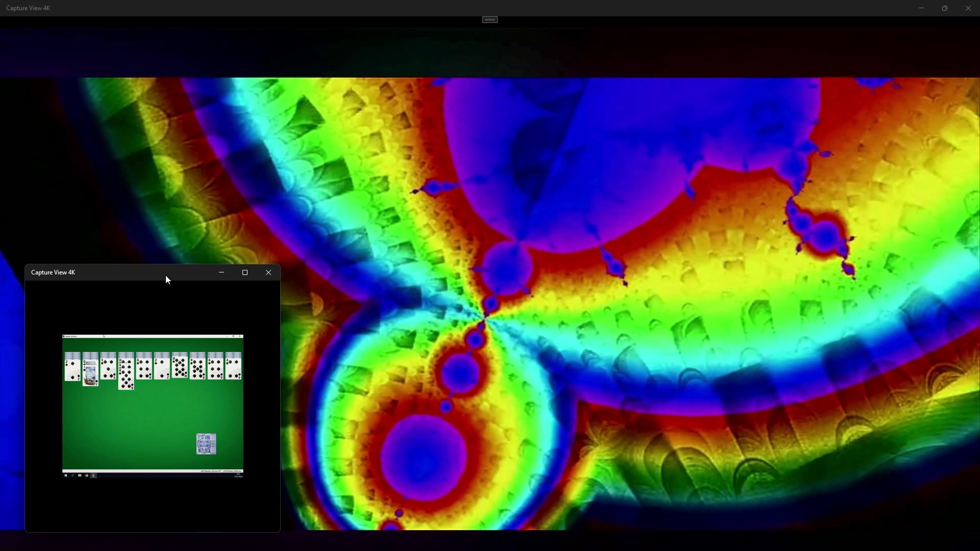Click Spider Solitaire icon in captured taskbar
The height and width of the screenshot is (551, 980).
[x=93, y=475]
